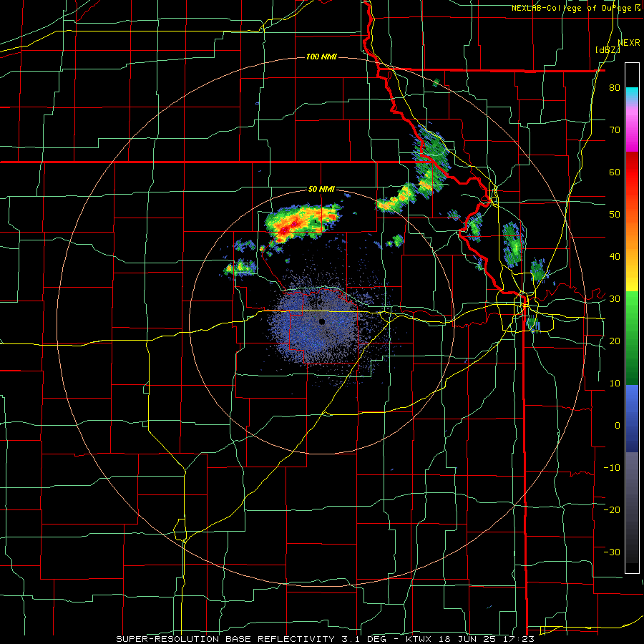Click the 0 value on the dBZ scale

(618, 426)
